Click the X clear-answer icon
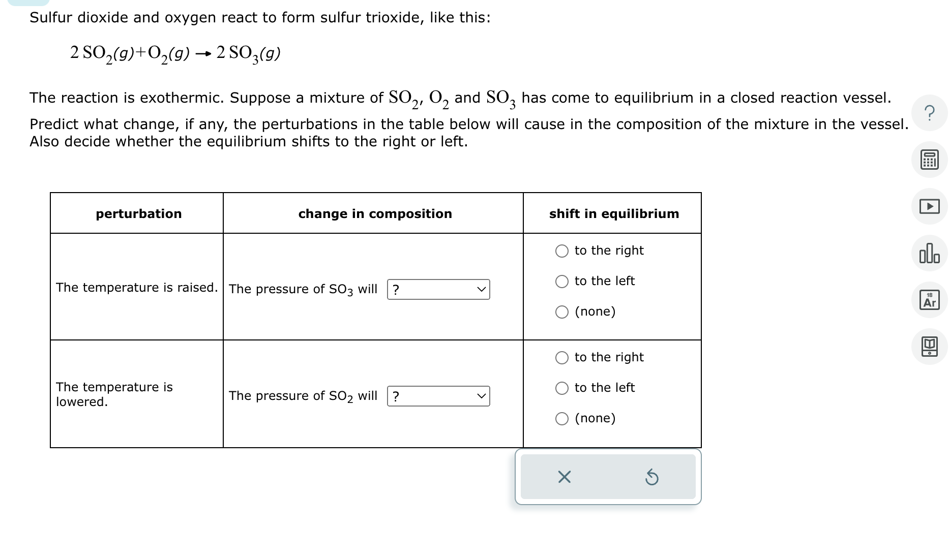The image size is (949, 560). [564, 477]
